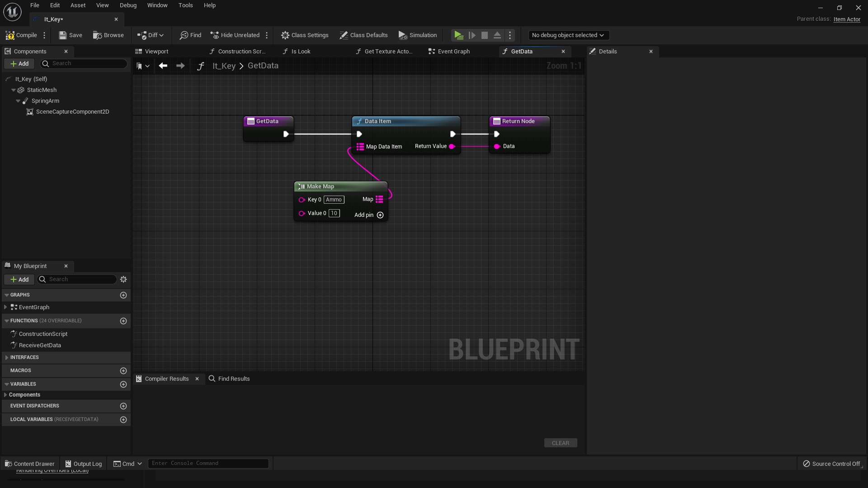Click the Enter Console Command field
Image resolution: width=868 pixels, height=488 pixels.
coord(208,463)
